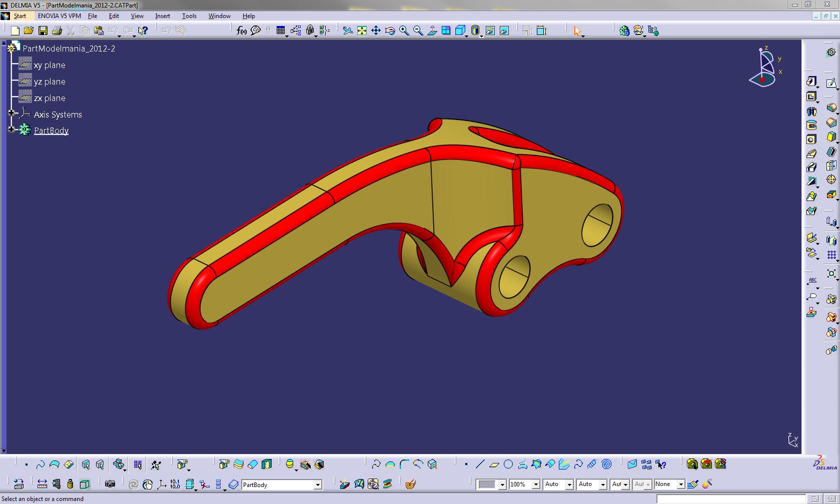This screenshot has height=504, width=840.
Task: Click the Line tool in the bottom toolbar
Action: click(x=480, y=464)
